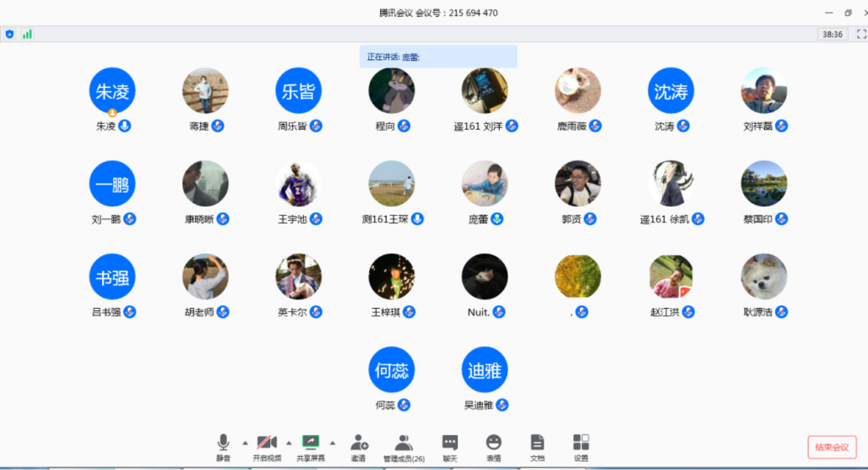Open the emoji (表情) reactions
This screenshot has height=470, width=868.
pyautogui.click(x=494, y=447)
